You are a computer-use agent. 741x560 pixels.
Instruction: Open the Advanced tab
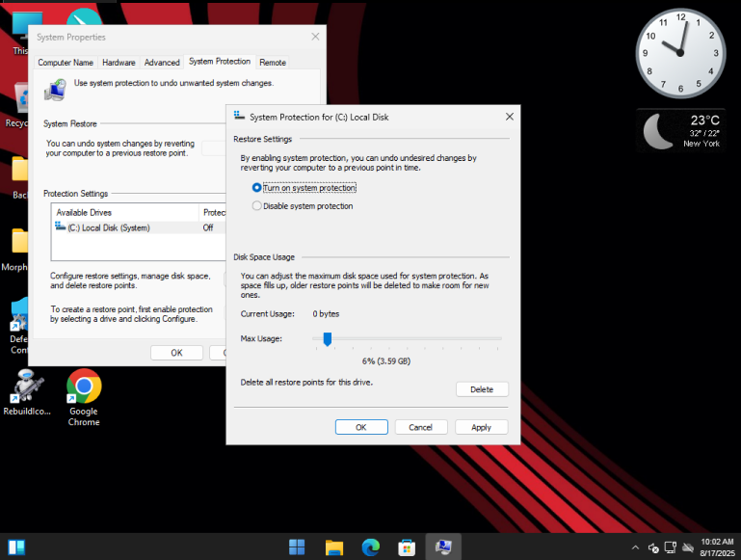coord(162,63)
